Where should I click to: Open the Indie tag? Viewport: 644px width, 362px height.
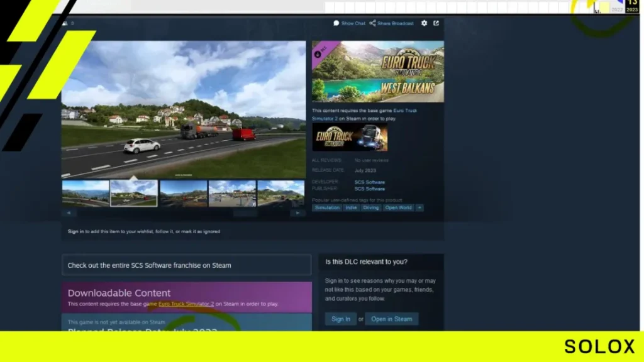point(351,207)
